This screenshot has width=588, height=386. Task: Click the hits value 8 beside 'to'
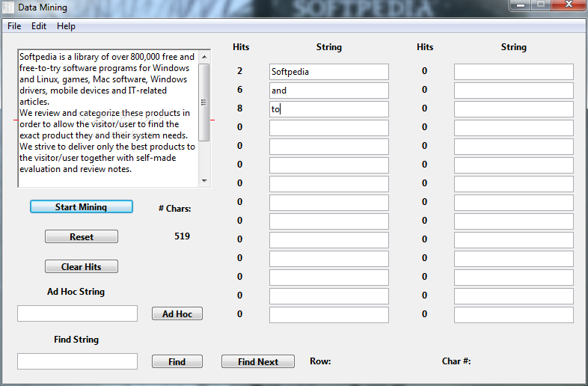pos(239,108)
